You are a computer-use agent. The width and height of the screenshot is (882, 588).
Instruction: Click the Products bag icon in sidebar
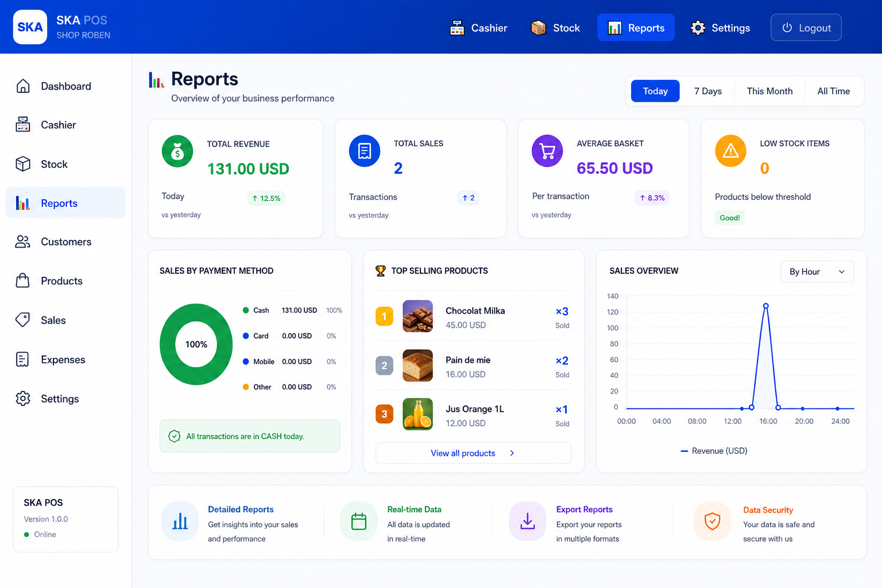23,281
